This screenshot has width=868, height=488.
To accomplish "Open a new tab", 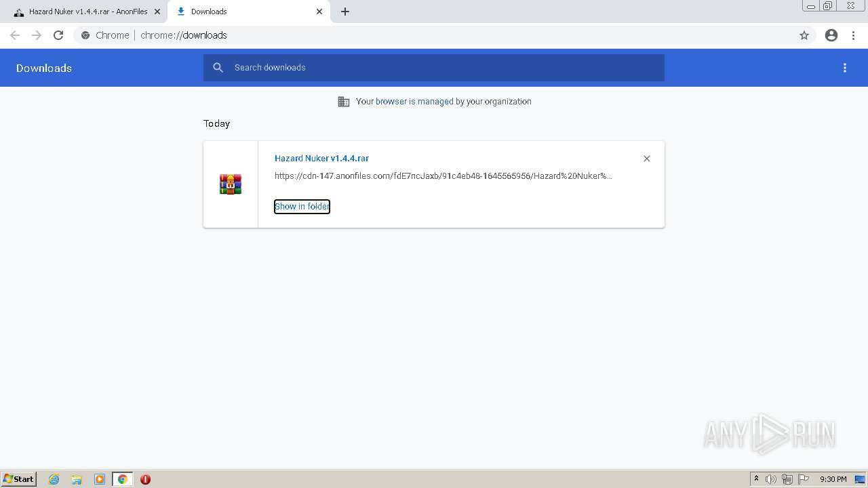I will pos(345,12).
